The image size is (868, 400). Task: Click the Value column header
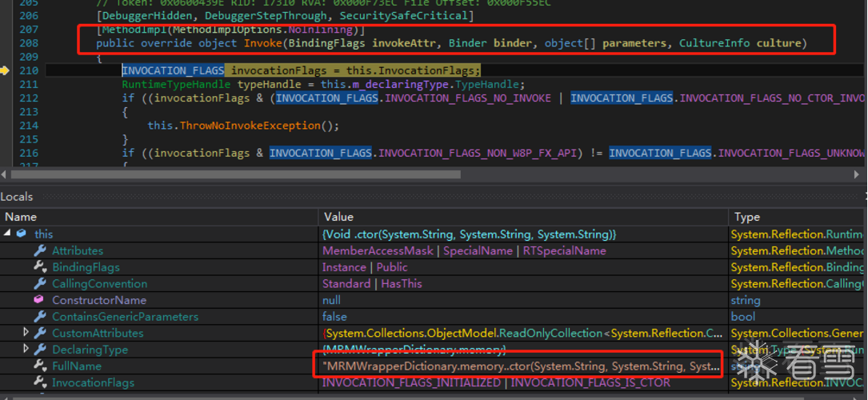click(338, 217)
